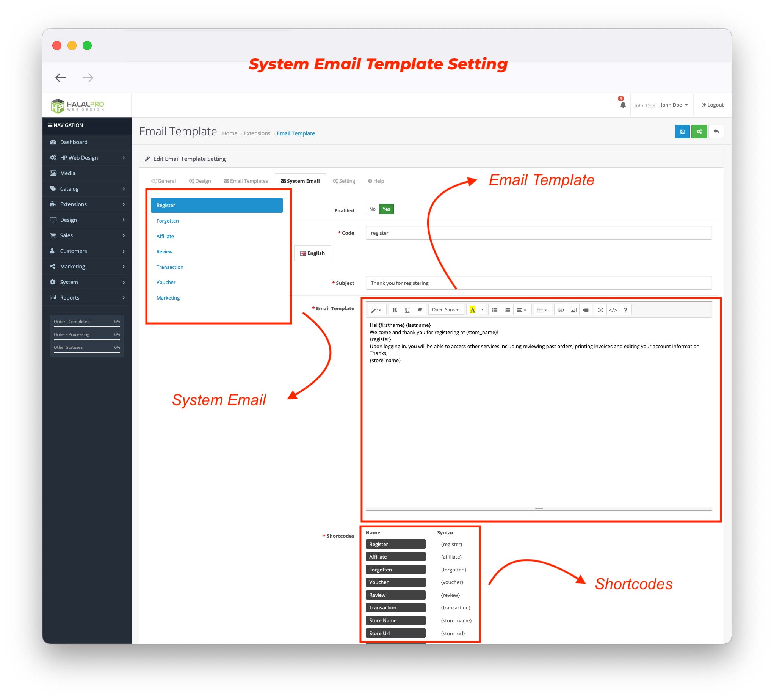774x700 pixels.
Task: Open the Home breadcrumb link
Action: click(230, 134)
